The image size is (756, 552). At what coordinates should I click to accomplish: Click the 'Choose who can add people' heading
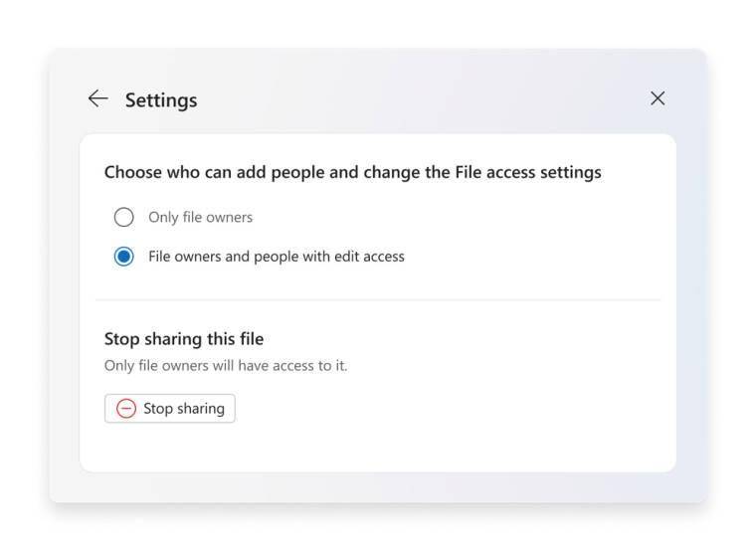pyautogui.click(x=353, y=172)
